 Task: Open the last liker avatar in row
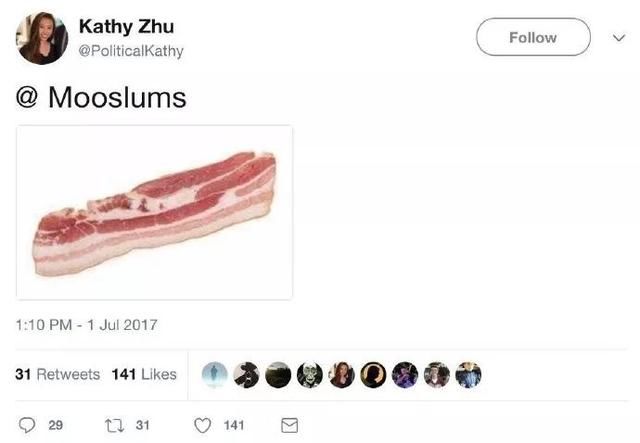coord(469,374)
